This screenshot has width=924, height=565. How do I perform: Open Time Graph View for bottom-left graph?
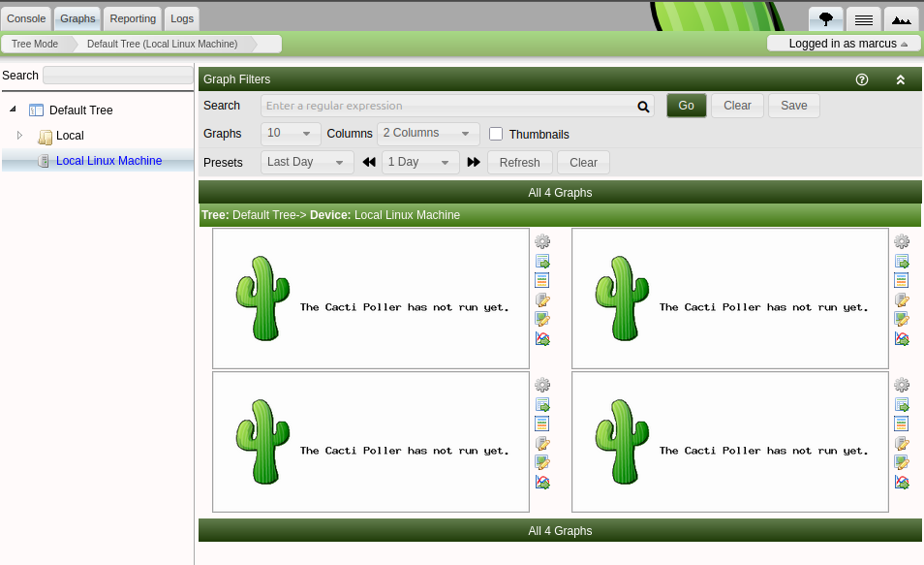point(542,424)
